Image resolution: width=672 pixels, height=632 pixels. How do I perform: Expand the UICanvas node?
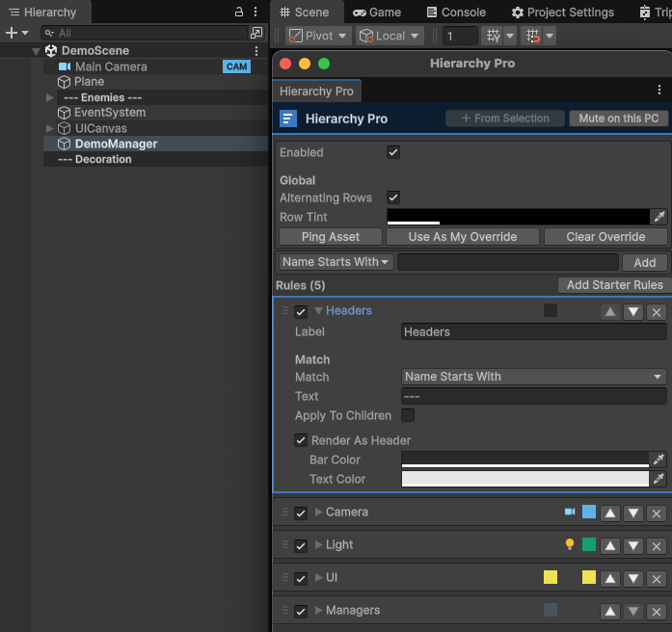(x=50, y=128)
